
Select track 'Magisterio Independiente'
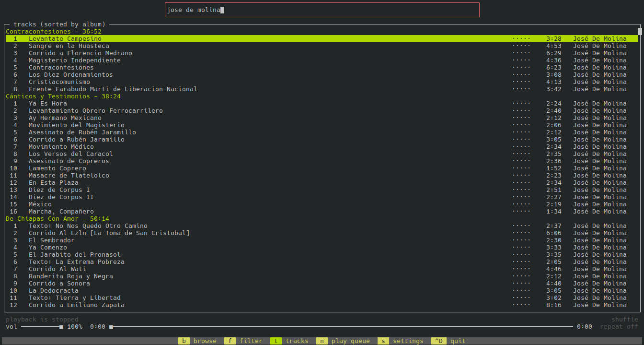[322, 60]
